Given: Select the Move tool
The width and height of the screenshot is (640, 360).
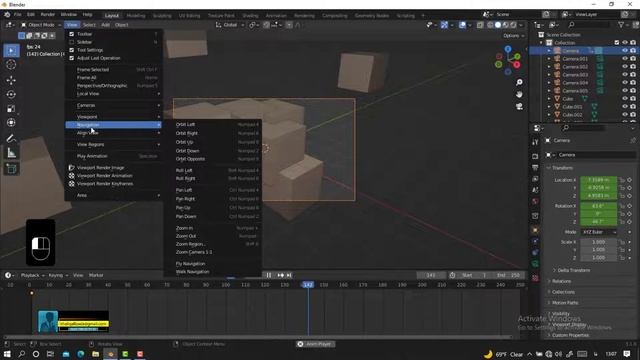Looking at the screenshot, I should click(11, 80).
